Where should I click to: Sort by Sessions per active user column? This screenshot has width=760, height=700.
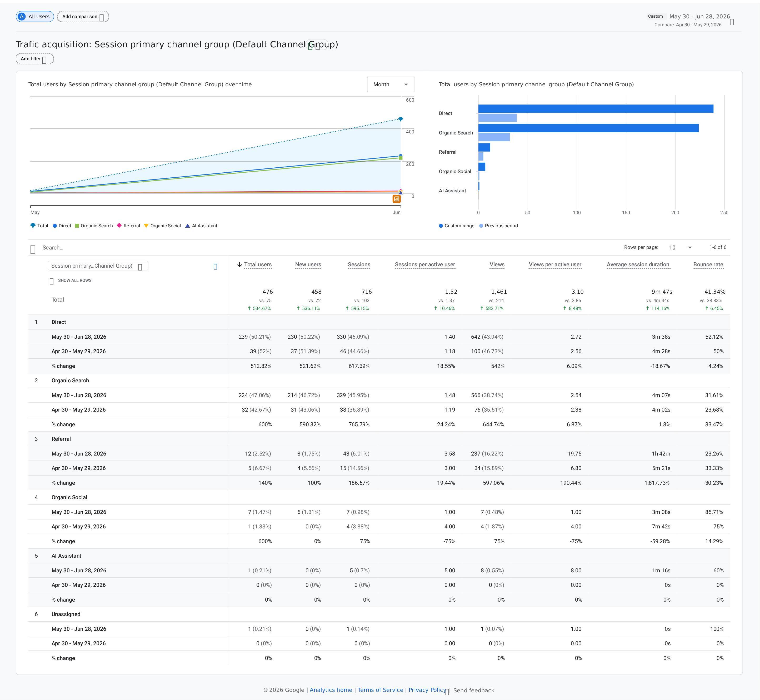425,265
